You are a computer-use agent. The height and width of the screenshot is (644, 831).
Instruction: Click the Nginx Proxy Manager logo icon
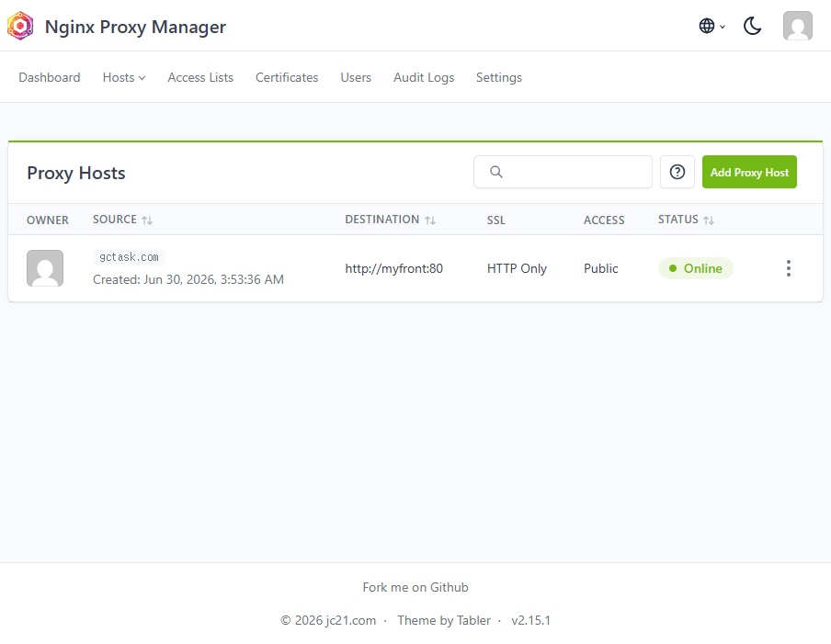click(x=20, y=26)
